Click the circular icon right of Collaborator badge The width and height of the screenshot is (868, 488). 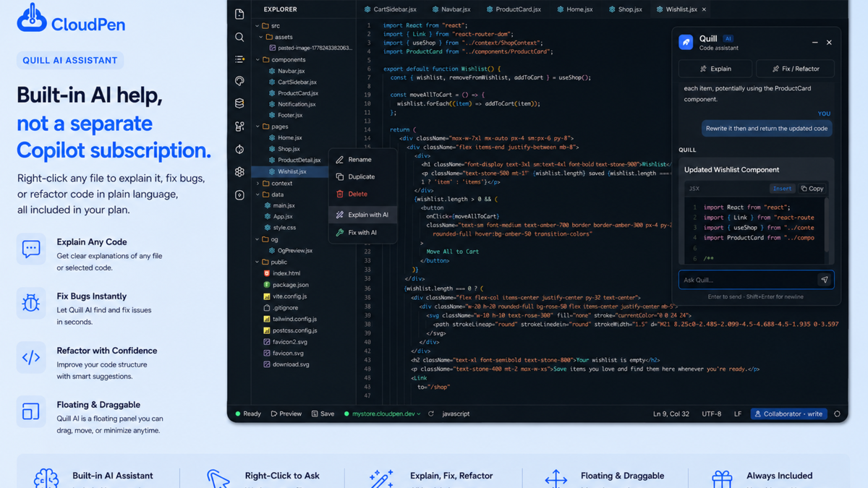click(837, 414)
